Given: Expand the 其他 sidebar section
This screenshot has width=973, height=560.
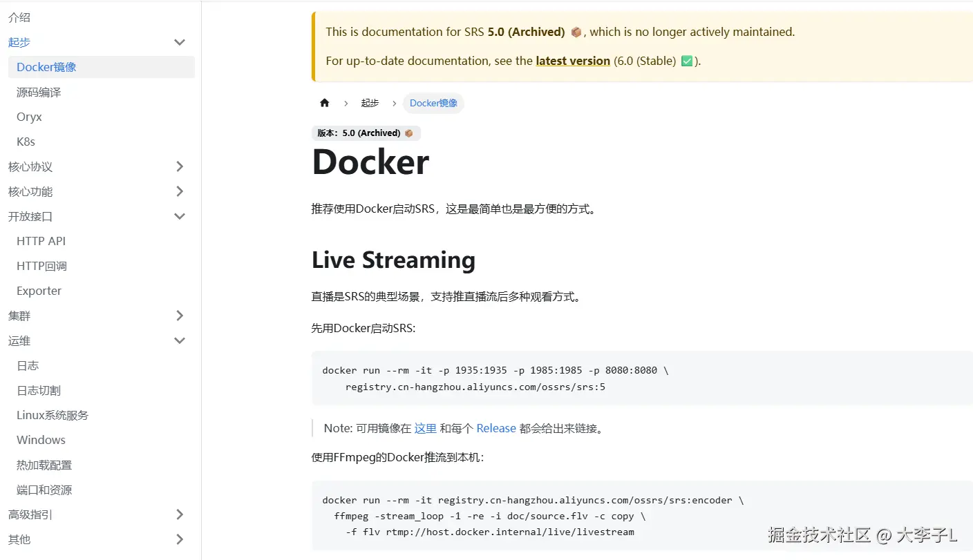Looking at the screenshot, I should pyautogui.click(x=180, y=539).
